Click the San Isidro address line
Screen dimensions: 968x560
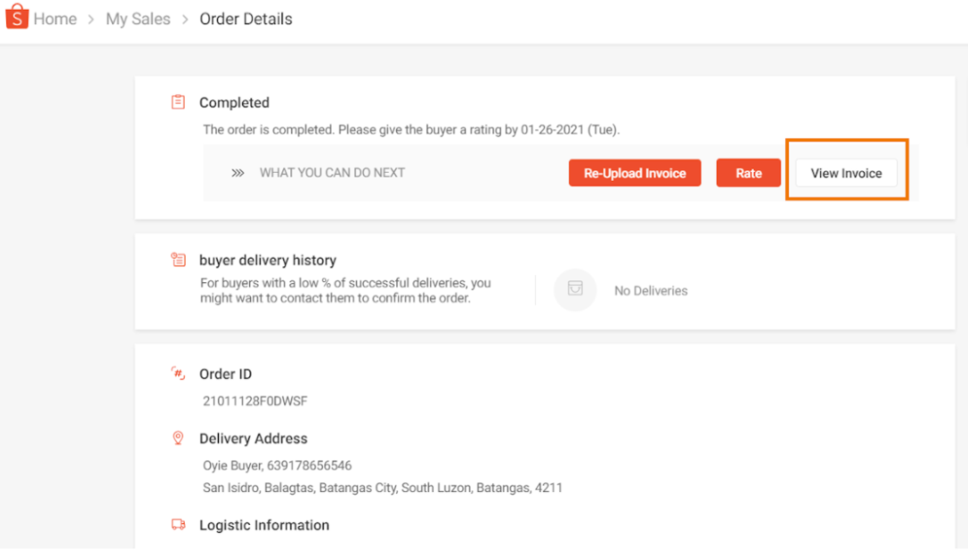coord(383,488)
